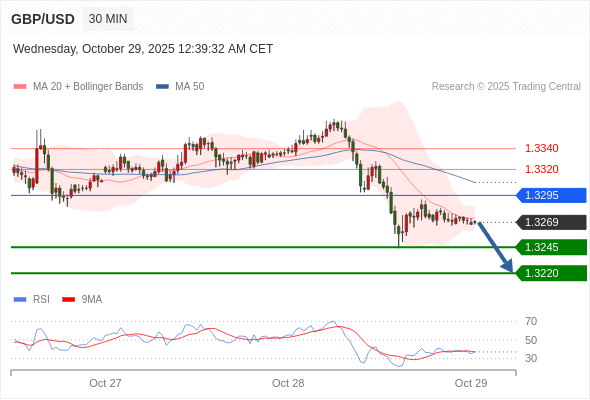Screen dimensions: 590x400
Task: Select the 30 MIN timeframe badge
Action: (x=108, y=19)
